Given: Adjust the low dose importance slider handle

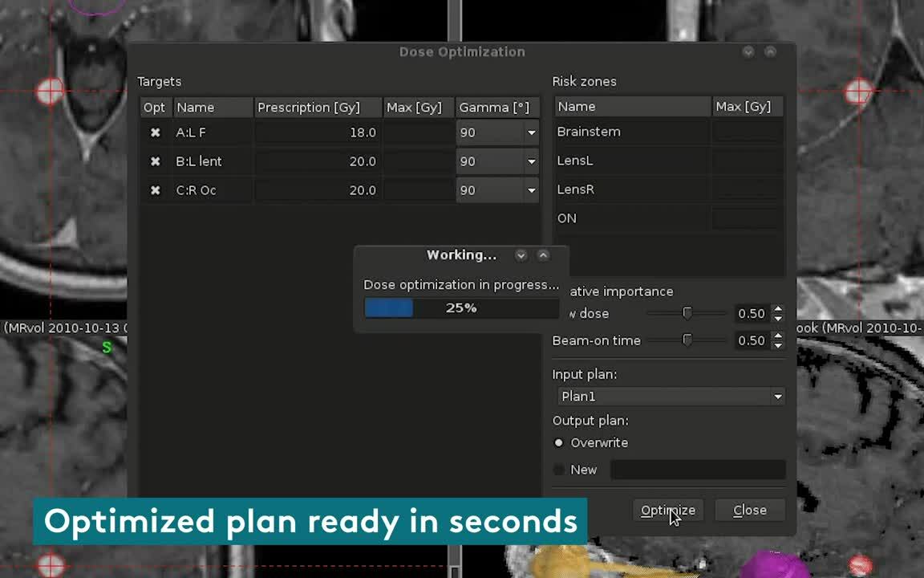Looking at the screenshot, I should [687, 313].
